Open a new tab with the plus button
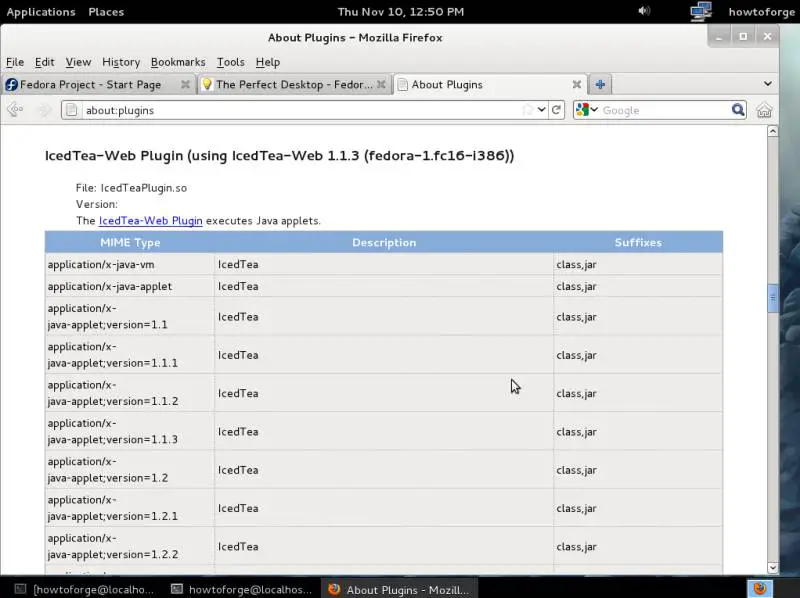 (x=600, y=85)
